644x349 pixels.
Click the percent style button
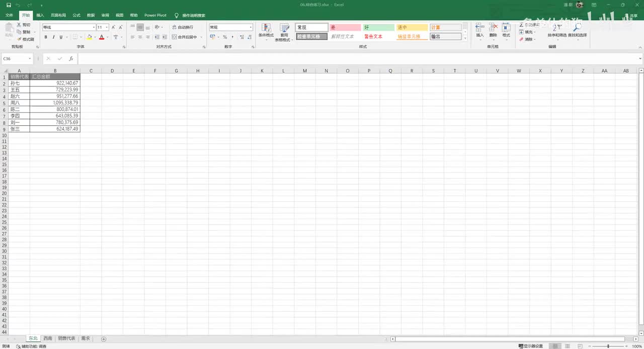(225, 37)
